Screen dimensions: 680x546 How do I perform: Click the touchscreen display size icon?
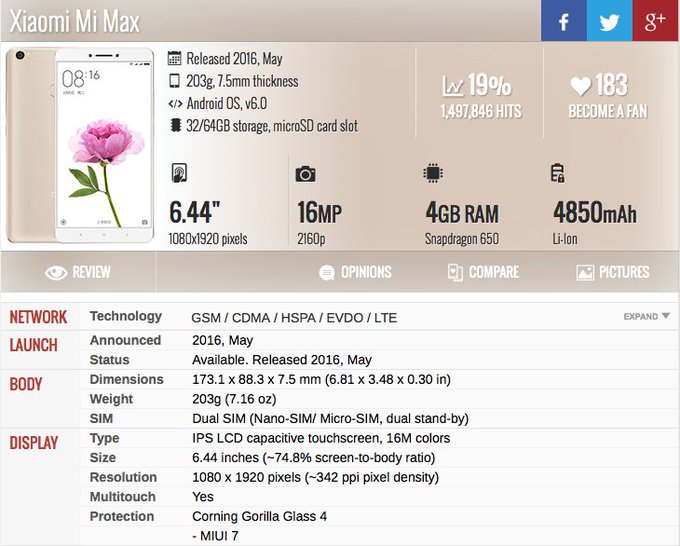click(179, 173)
